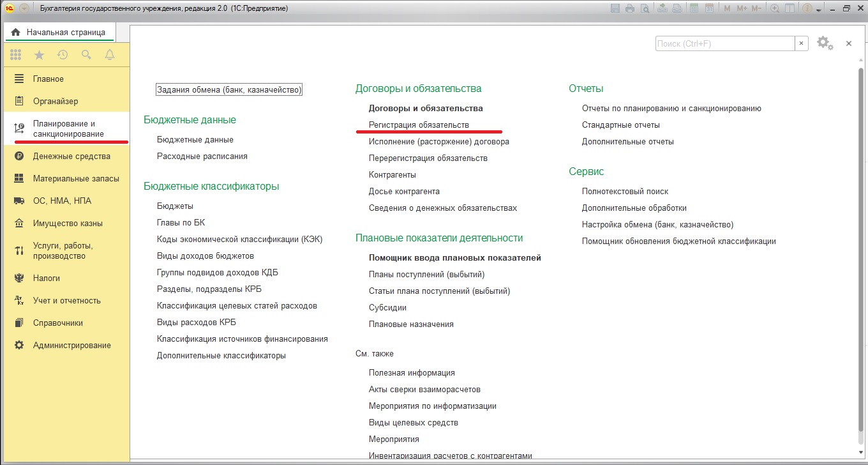Close the section menu with the × button

coord(849,43)
